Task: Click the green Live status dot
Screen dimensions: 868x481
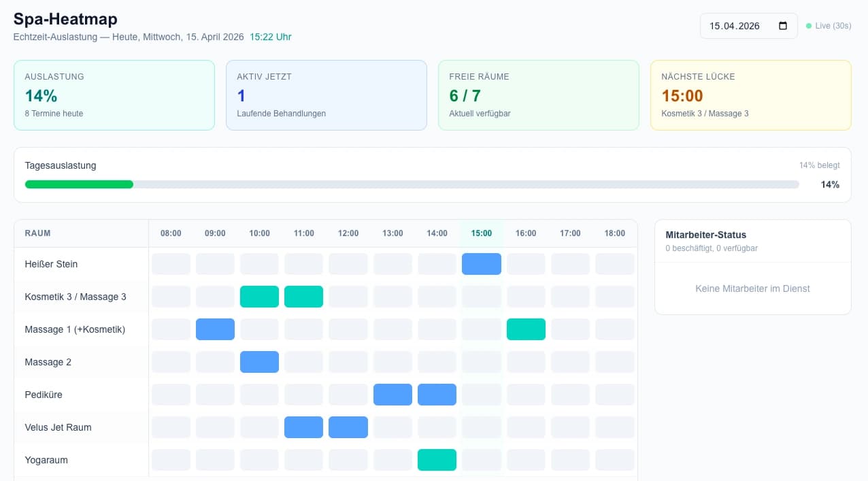Action: coord(809,26)
